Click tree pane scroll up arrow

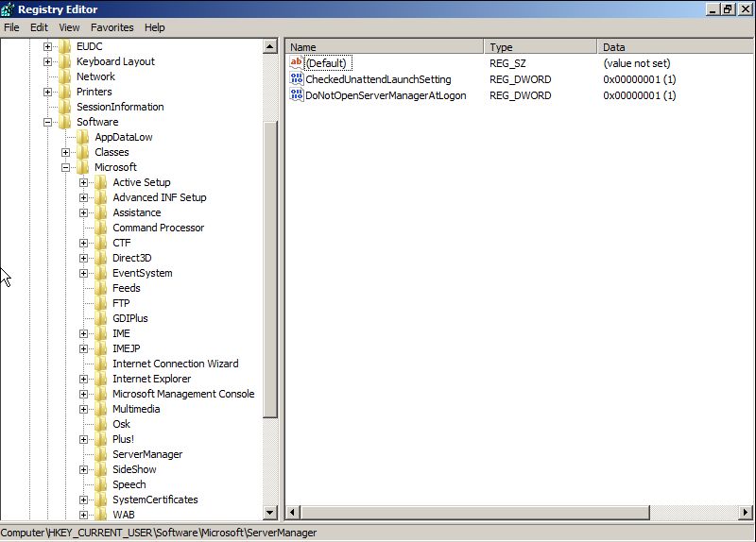(x=270, y=46)
